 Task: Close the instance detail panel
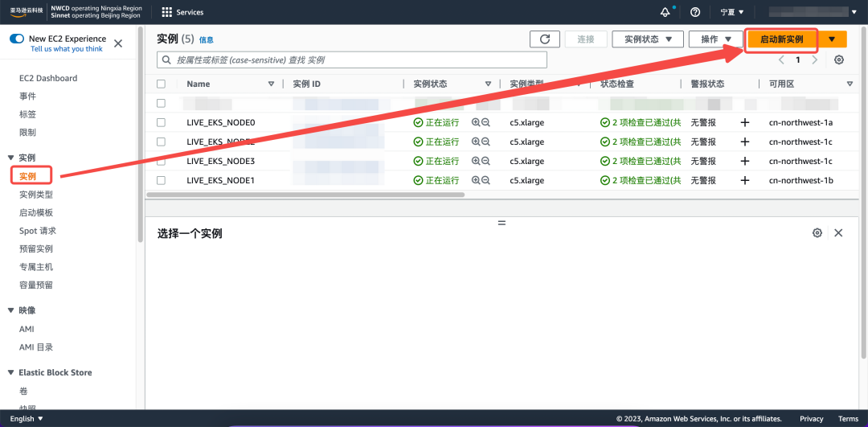coord(838,232)
